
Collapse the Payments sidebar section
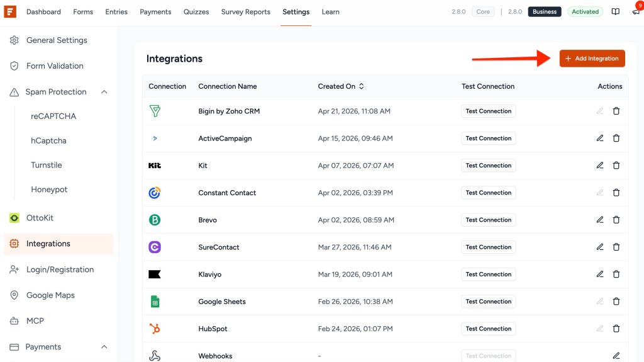pos(104,347)
